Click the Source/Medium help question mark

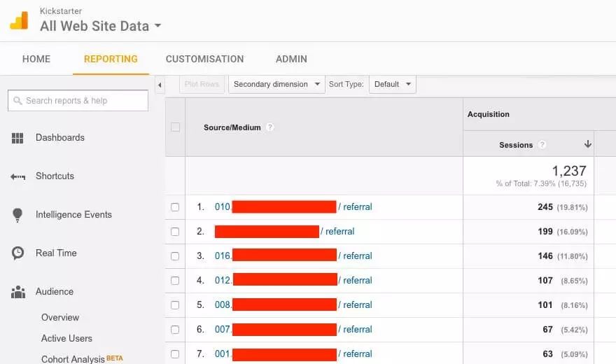(x=270, y=127)
